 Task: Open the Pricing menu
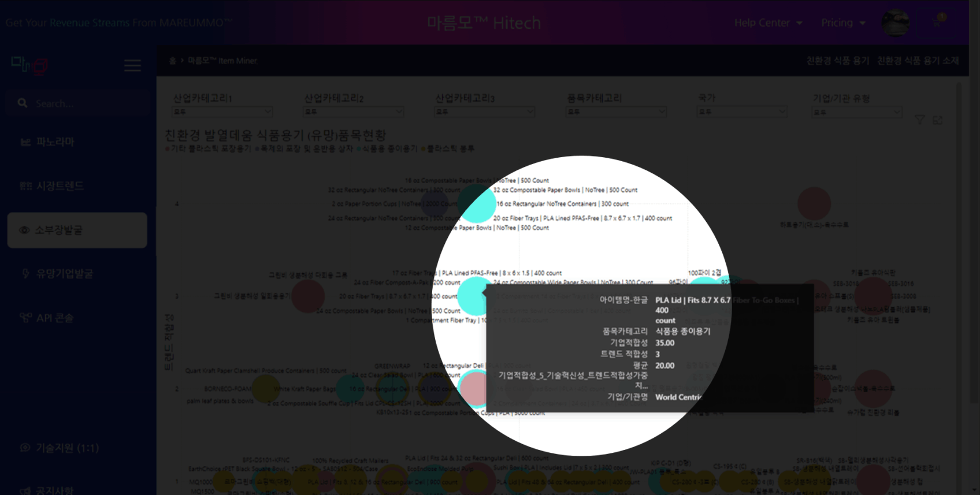pos(842,23)
